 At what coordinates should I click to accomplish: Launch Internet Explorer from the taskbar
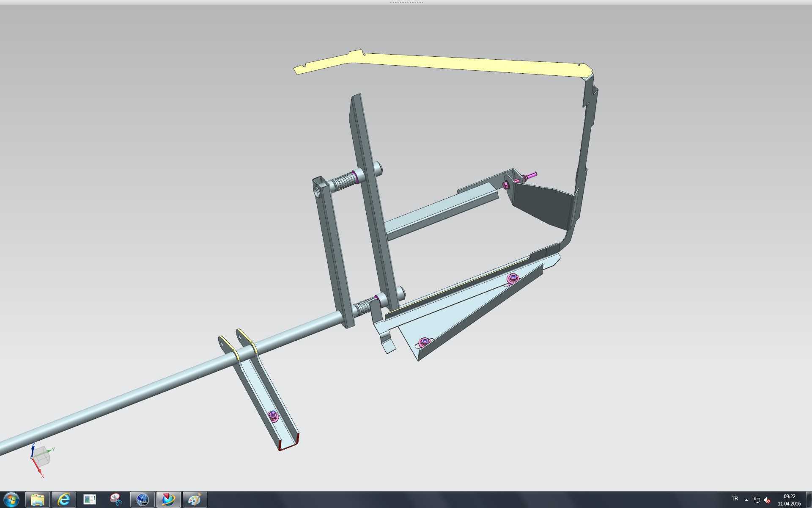(x=64, y=500)
